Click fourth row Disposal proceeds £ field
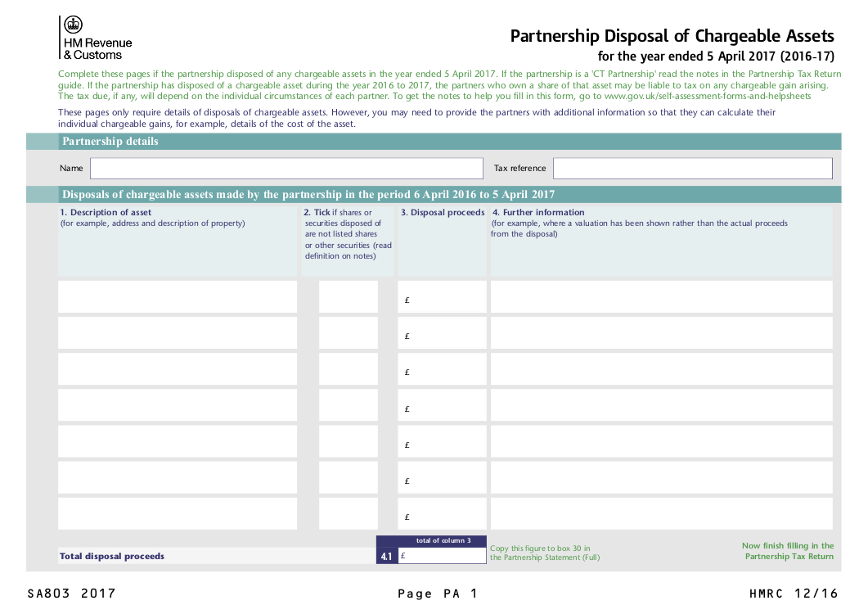The height and width of the screenshot is (614, 868). click(x=443, y=405)
